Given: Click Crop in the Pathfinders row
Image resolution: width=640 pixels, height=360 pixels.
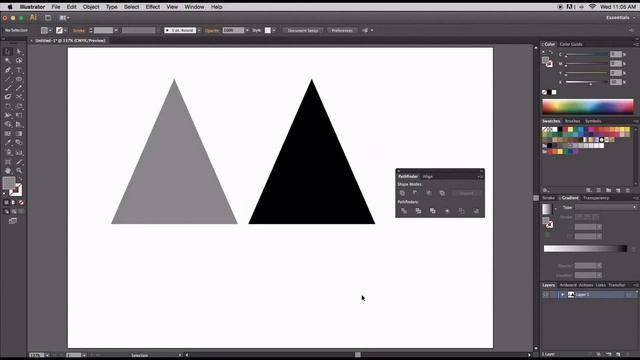Looking at the screenshot, I should [x=447, y=211].
